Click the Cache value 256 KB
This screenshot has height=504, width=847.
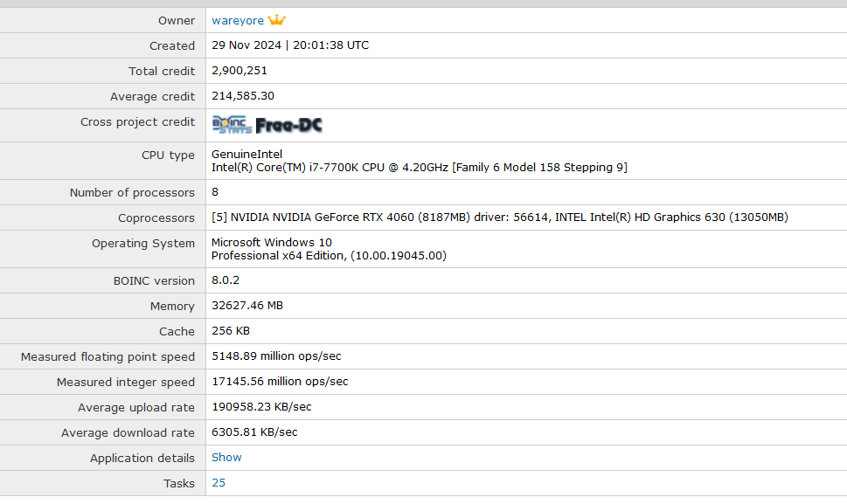[x=230, y=331]
